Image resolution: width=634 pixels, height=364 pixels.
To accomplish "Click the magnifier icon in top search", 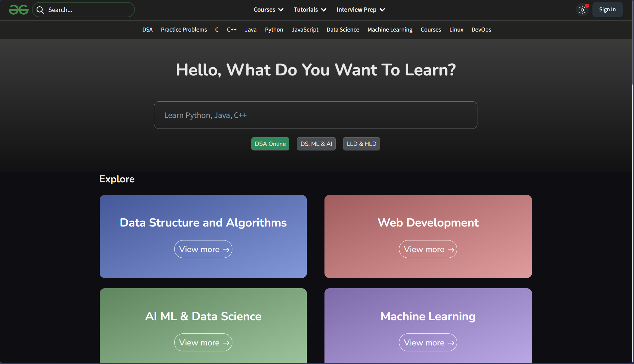I will coord(40,10).
